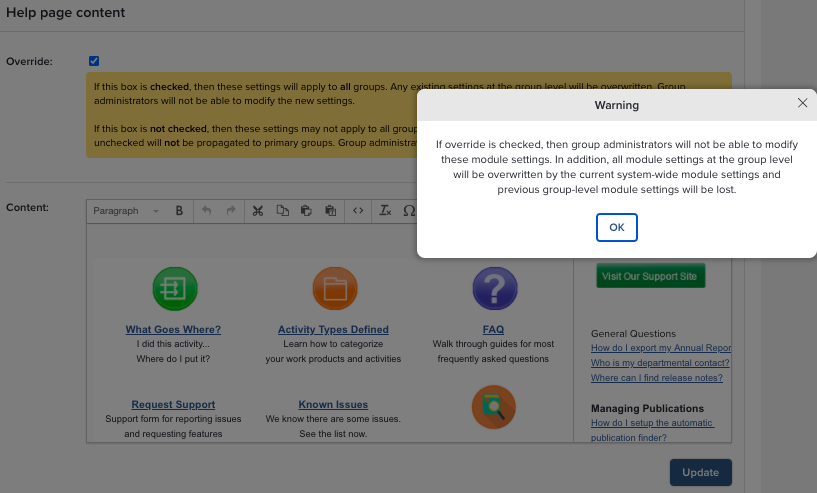Image resolution: width=817 pixels, height=493 pixels.
Task: Open the Request Support link
Action: click(x=173, y=404)
